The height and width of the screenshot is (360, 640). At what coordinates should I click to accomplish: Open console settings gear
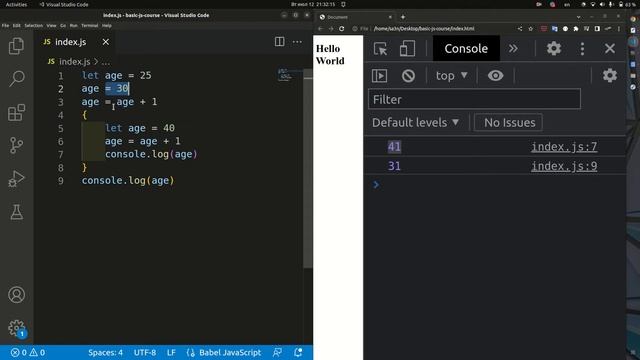coord(610,76)
